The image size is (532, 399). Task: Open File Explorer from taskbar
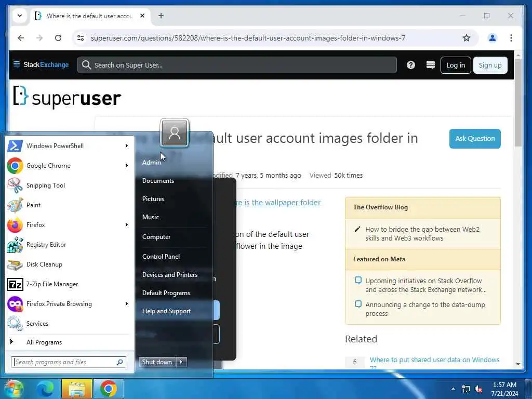(77, 389)
